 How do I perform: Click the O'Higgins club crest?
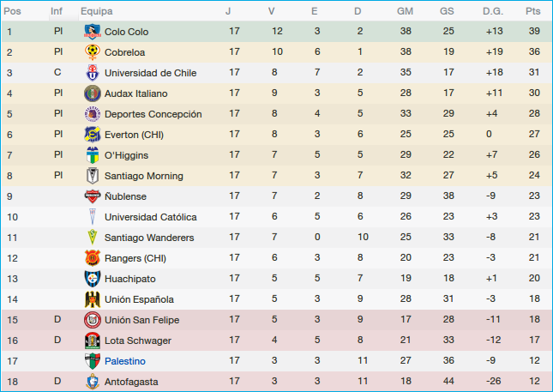pos(91,155)
